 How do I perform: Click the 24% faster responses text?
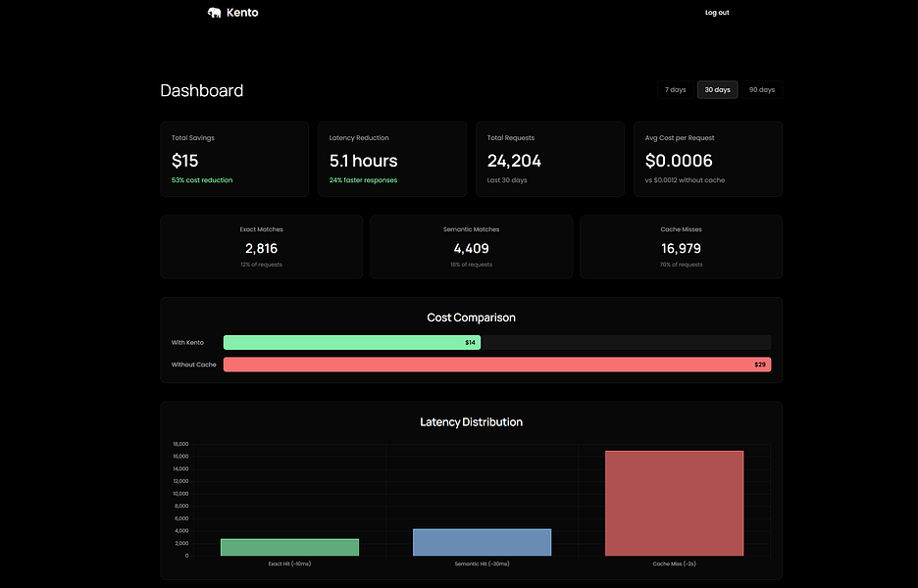click(x=363, y=180)
